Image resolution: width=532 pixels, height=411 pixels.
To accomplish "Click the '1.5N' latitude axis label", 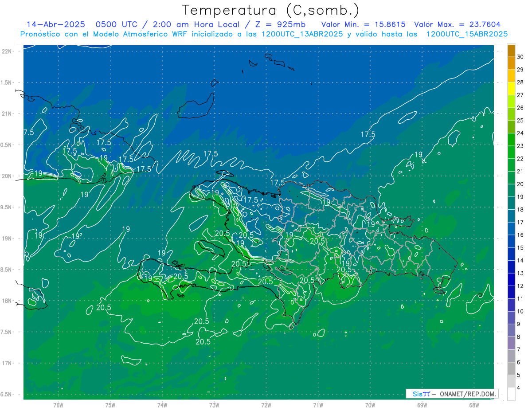I will (6, 82).
